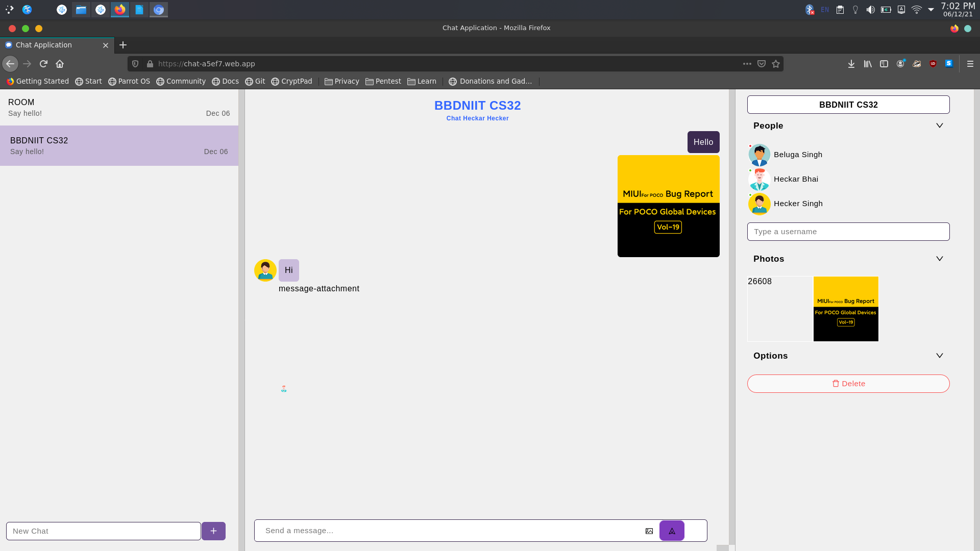Screen dimensions: 980x551
Task: Select the BBDNIIT CS32 chat entry
Action: 119,145
